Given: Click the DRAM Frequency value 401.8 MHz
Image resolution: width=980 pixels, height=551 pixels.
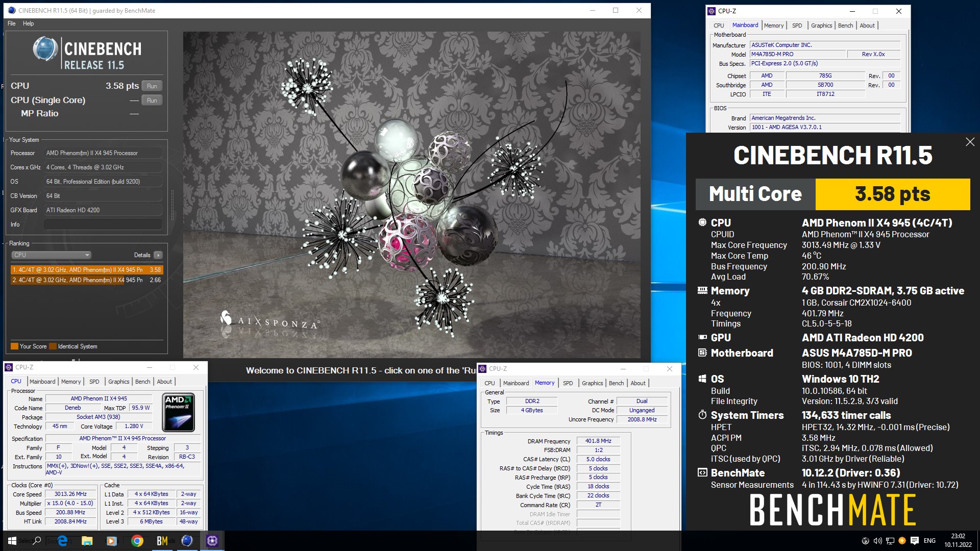Looking at the screenshot, I should (598, 441).
